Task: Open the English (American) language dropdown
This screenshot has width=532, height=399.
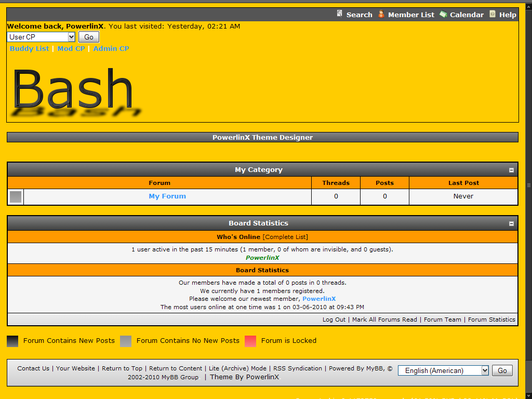Action: (443, 370)
